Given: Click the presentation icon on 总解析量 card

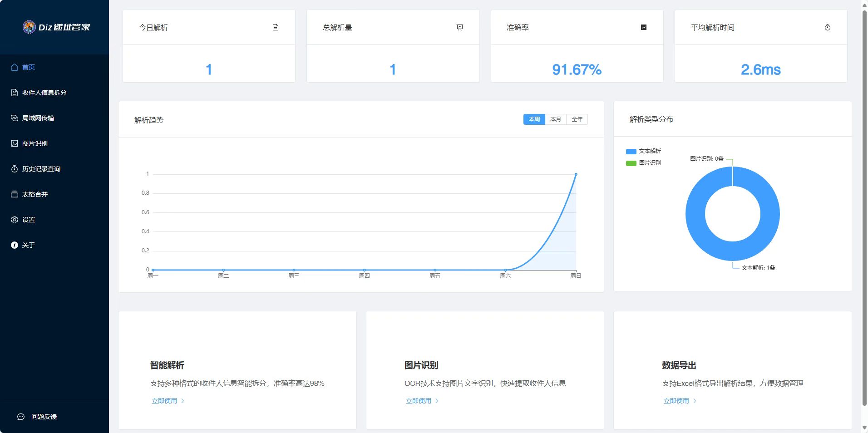Looking at the screenshot, I should coord(459,27).
